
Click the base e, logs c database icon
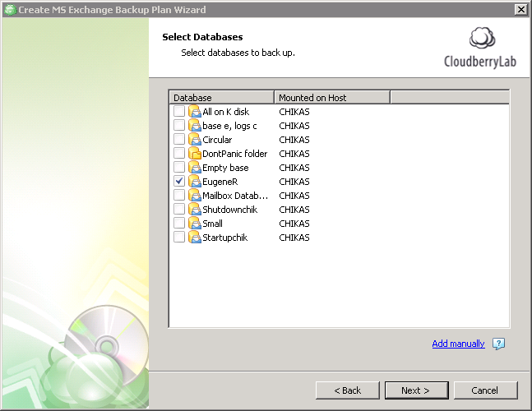tap(195, 126)
